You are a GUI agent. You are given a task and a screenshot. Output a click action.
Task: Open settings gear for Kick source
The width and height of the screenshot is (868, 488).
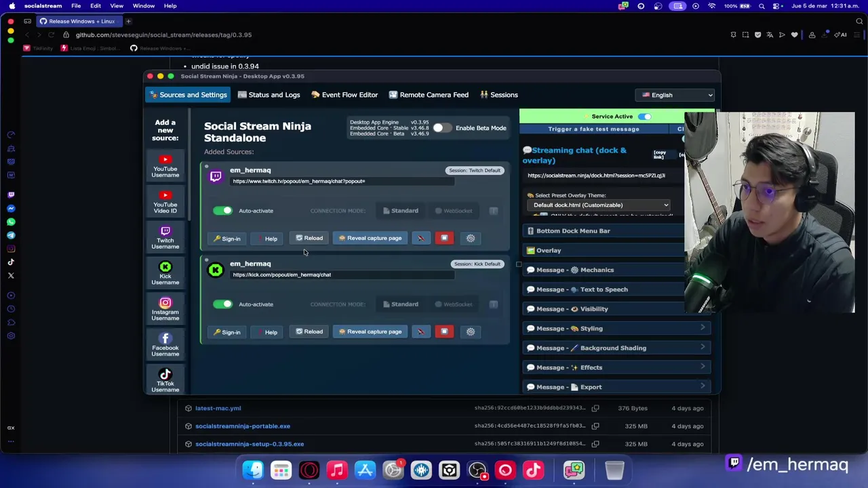(x=471, y=331)
